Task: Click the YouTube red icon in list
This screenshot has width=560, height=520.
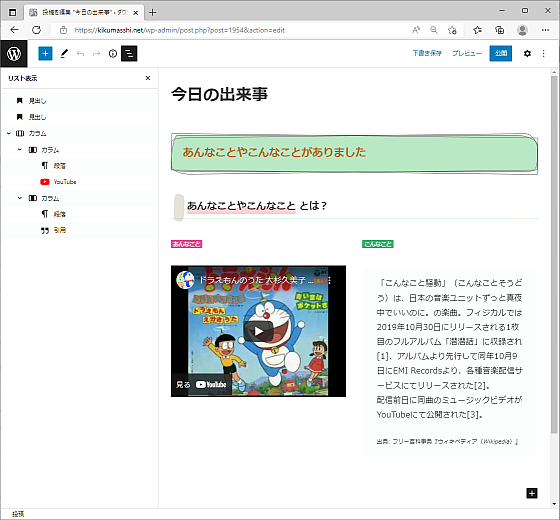Action: pos(45,182)
